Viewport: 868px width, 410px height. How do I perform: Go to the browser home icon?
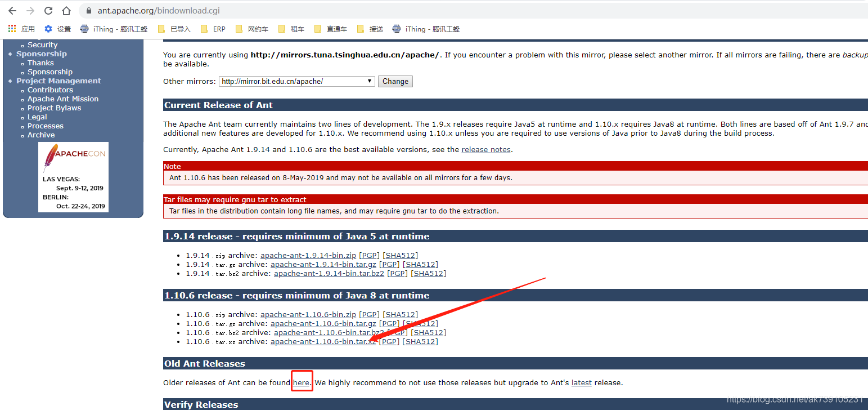point(66,11)
